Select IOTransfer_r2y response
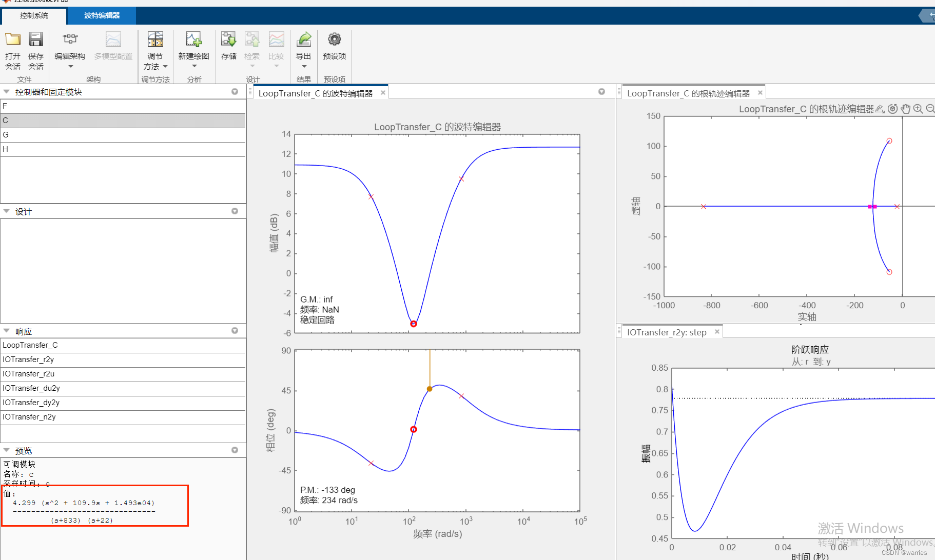 coord(123,359)
